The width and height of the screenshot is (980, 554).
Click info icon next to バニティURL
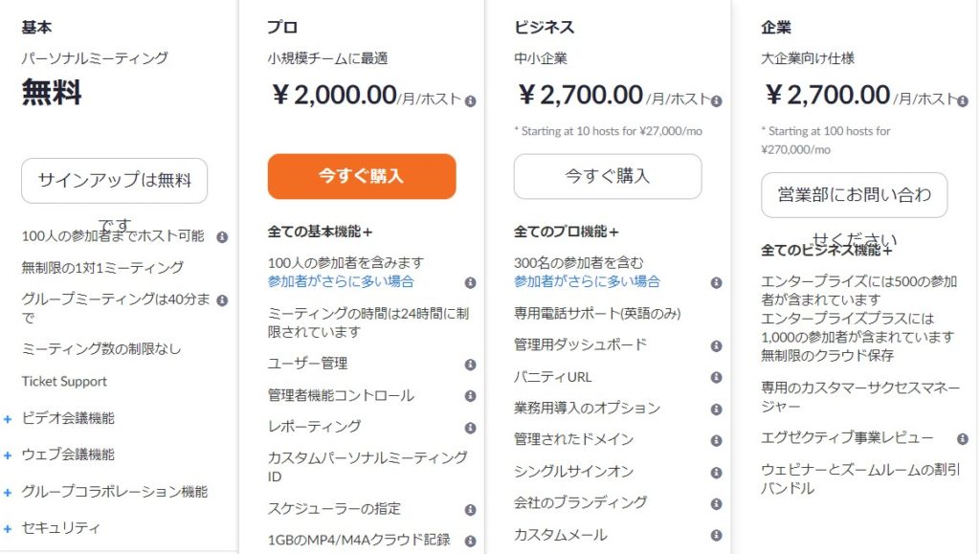coord(716,378)
